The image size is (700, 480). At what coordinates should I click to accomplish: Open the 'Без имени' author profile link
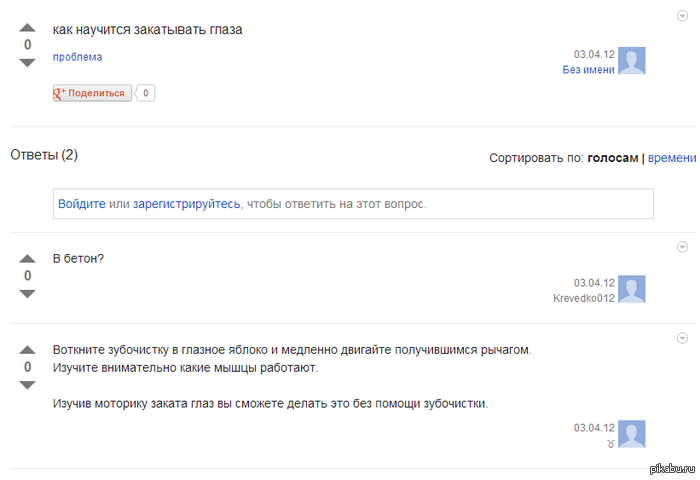tap(588, 70)
